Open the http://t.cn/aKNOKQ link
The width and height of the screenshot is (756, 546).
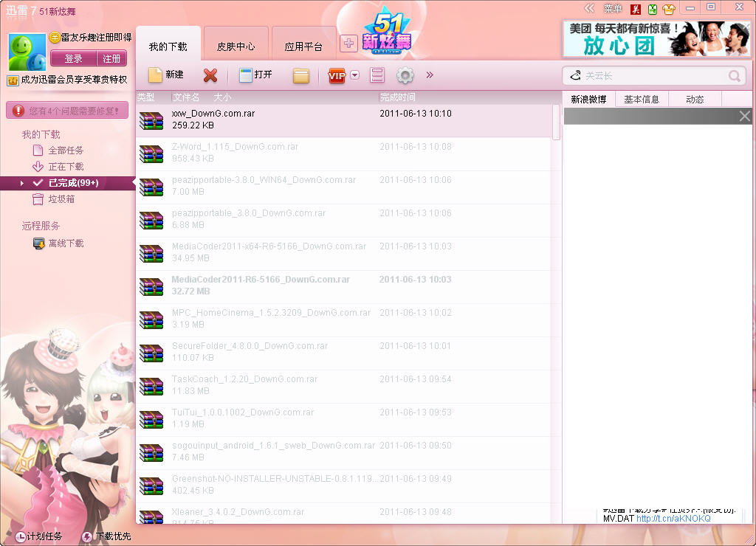673,519
